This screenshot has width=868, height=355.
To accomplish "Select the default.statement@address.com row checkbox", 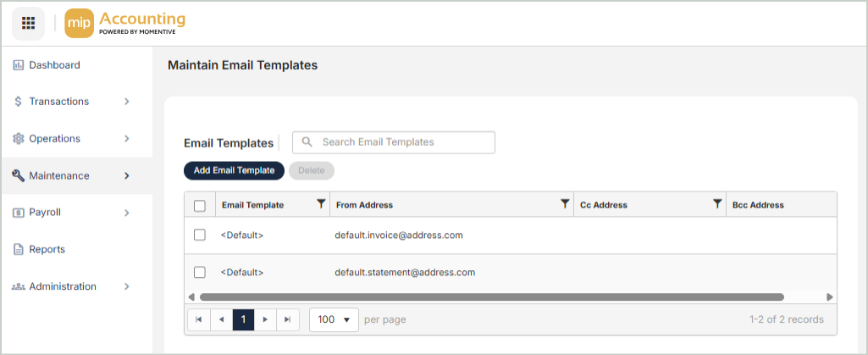I will [200, 272].
